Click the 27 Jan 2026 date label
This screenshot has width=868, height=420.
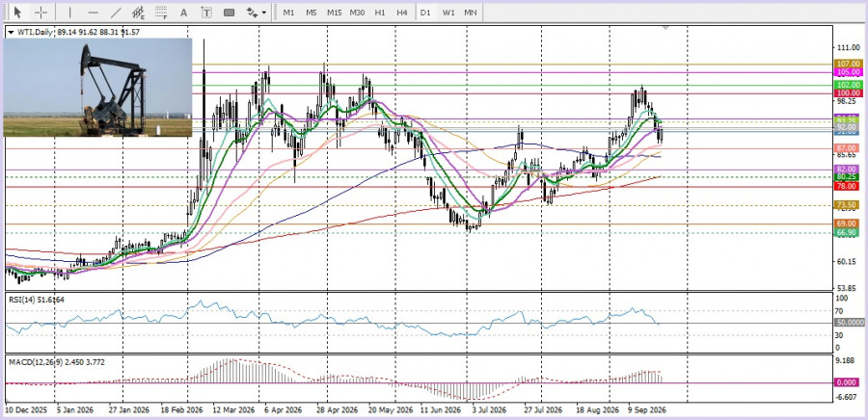tap(128, 410)
